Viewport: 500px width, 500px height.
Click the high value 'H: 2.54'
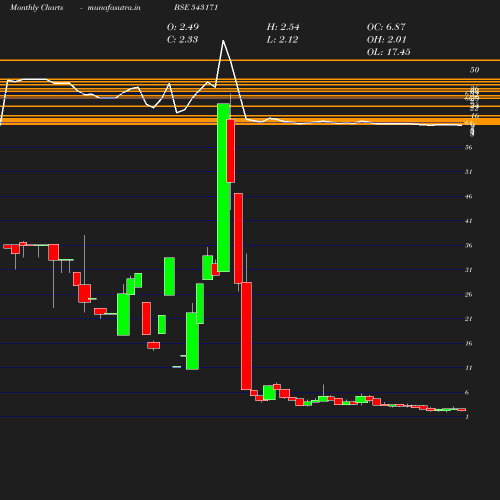(283, 27)
